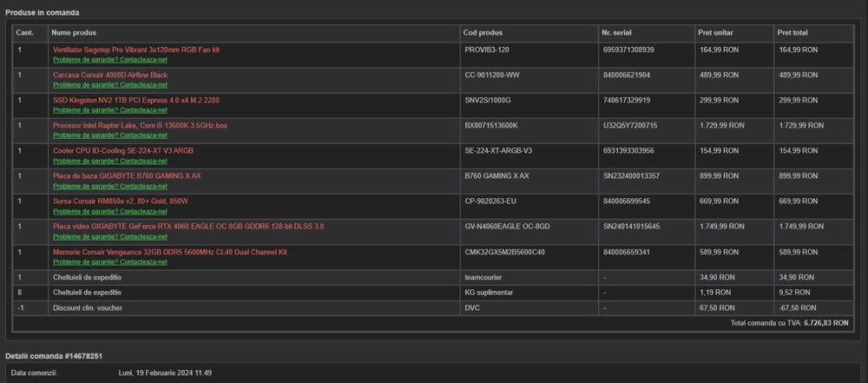Screen dimensions: 868x383
Task: Open the Sursa Corsair RM850e v2 link
Action: tap(120, 201)
